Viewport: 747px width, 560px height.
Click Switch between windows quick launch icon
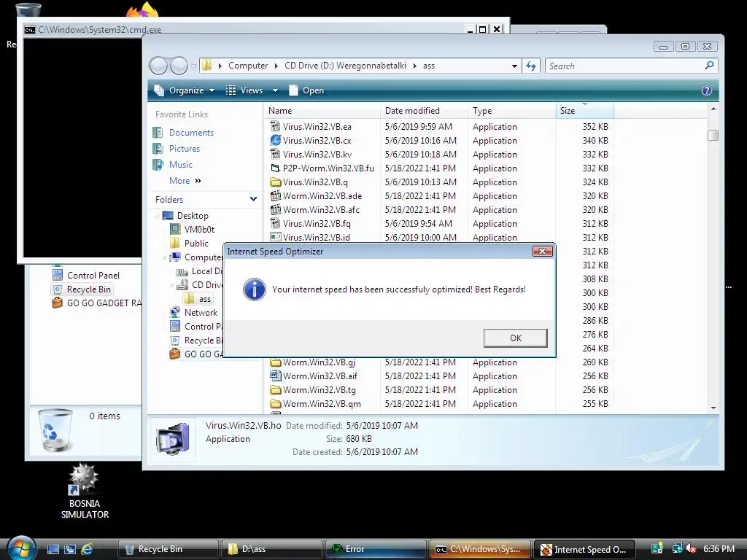point(70,549)
